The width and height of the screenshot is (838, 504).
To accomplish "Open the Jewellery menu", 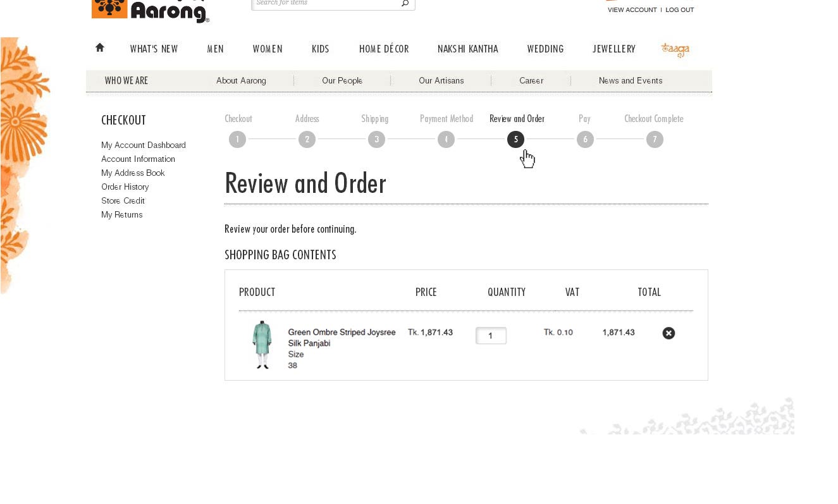I will [614, 49].
